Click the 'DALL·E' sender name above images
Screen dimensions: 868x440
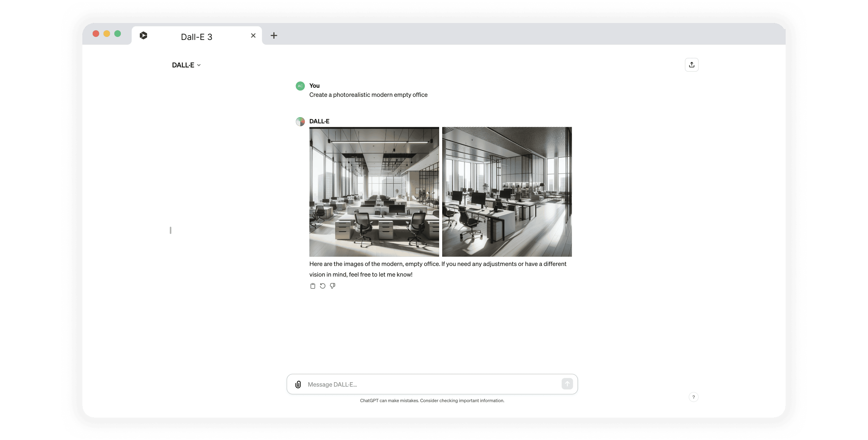(x=319, y=121)
